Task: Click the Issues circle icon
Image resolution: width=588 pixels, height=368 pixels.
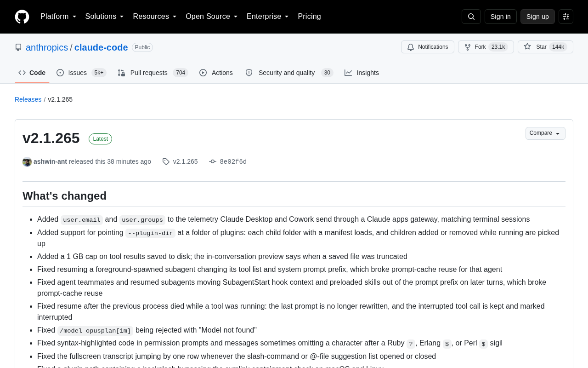Action: pos(60,73)
